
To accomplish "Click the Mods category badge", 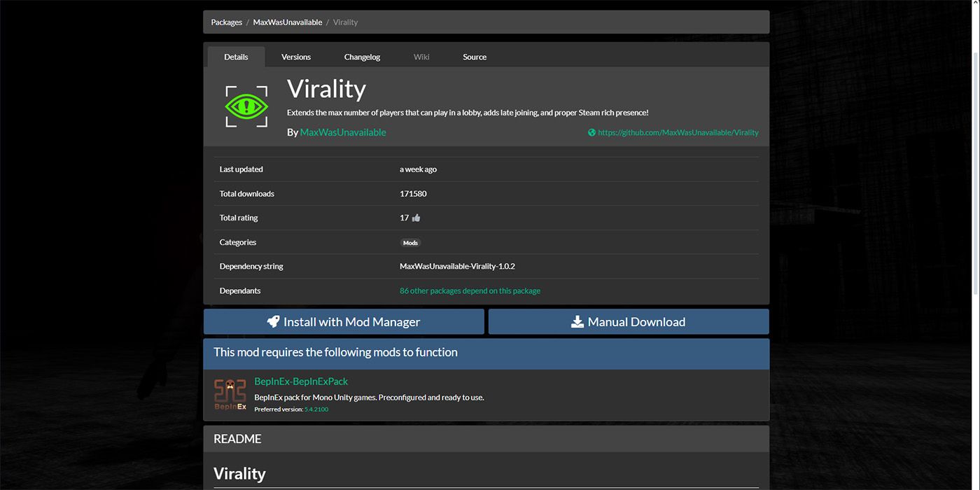I will click(410, 243).
